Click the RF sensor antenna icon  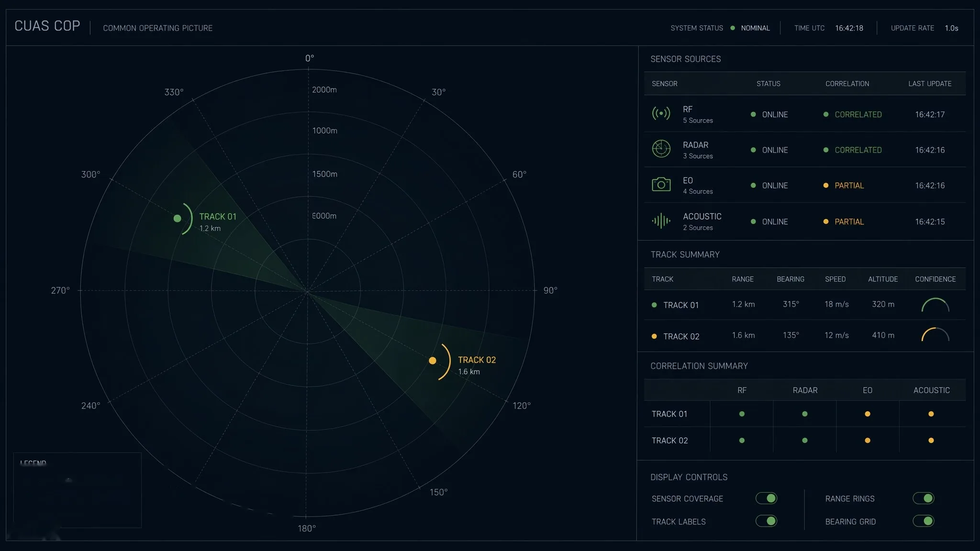pos(661,113)
